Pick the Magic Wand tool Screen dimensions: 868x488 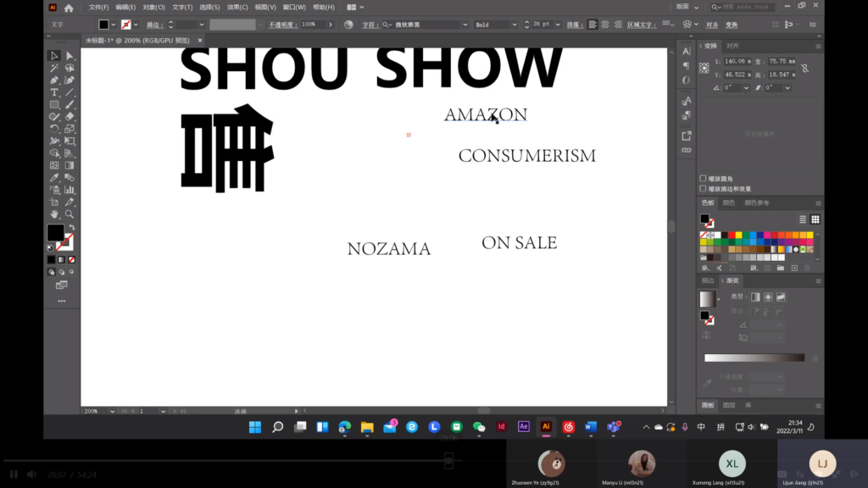coord(54,68)
